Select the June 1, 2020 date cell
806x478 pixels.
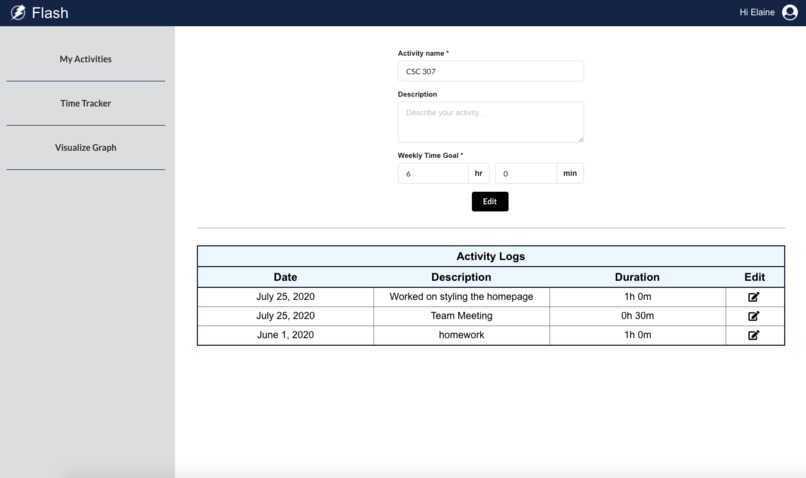click(x=285, y=335)
